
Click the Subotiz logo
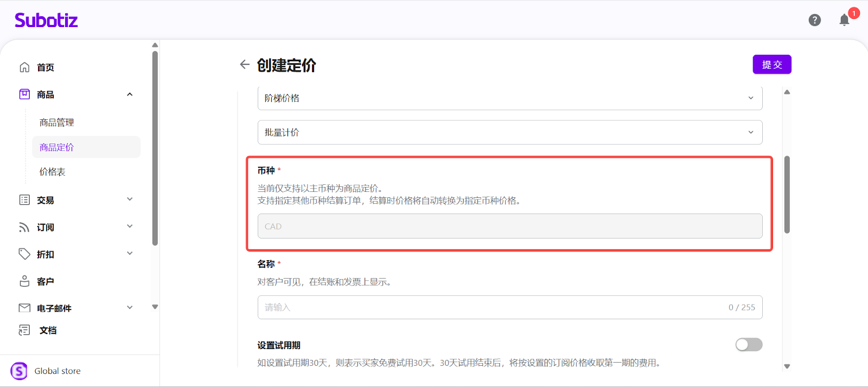click(x=46, y=21)
